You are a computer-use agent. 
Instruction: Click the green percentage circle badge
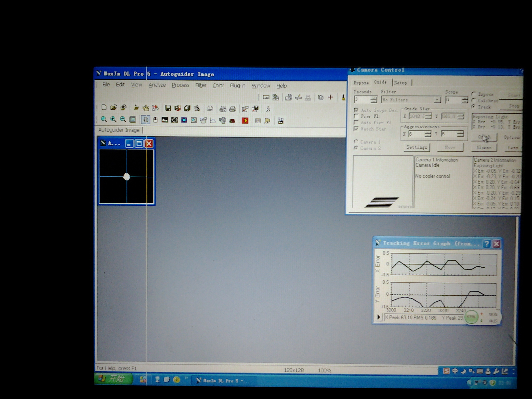coord(471,317)
